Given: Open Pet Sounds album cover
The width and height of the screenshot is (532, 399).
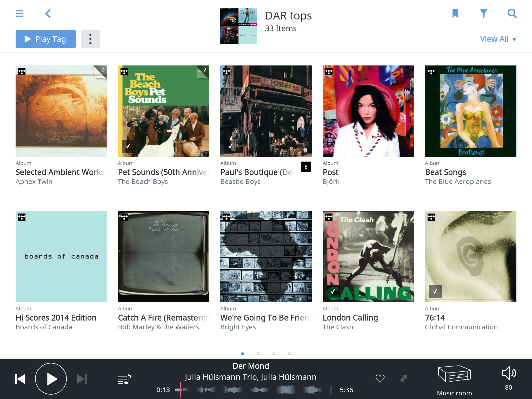Looking at the screenshot, I should coord(164,111).
